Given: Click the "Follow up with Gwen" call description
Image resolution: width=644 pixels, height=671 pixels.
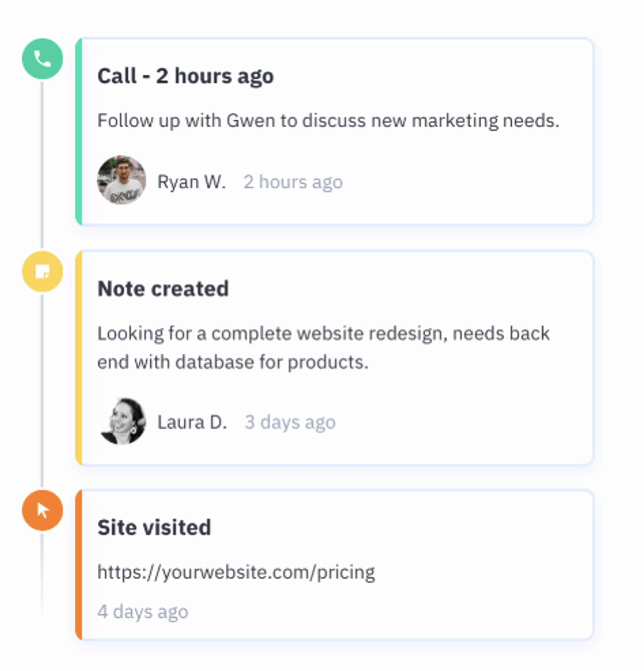Looking at the screenshot, I should 328,120.
